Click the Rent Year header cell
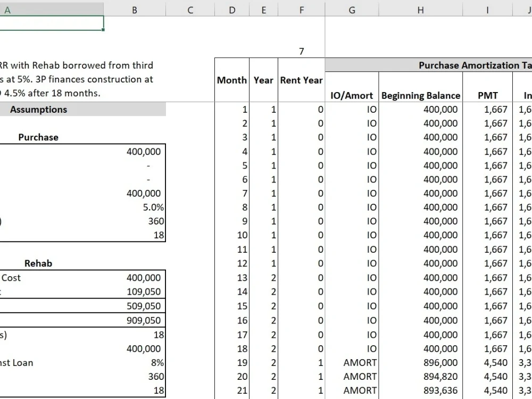Screen dimensions: 532x399 point(301,80)
